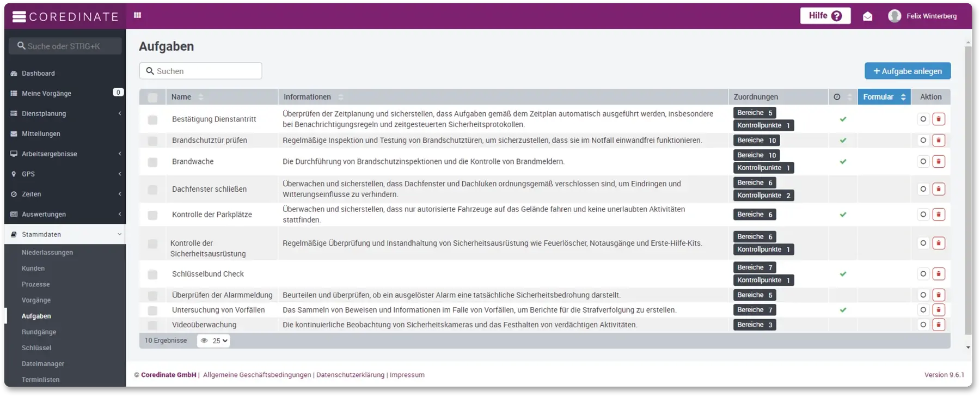Open the apps grid icon in header
This screenshot has width=980, height=396.
[x=137, y=15]
